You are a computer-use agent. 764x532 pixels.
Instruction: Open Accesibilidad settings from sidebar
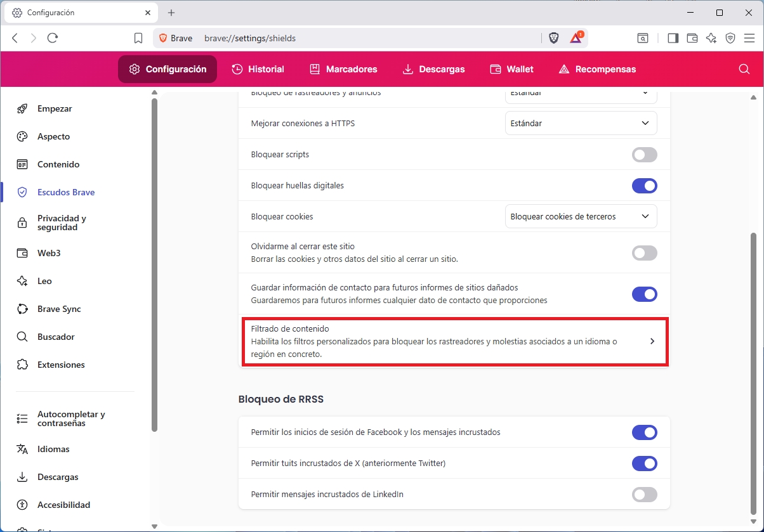click(63, 504)
